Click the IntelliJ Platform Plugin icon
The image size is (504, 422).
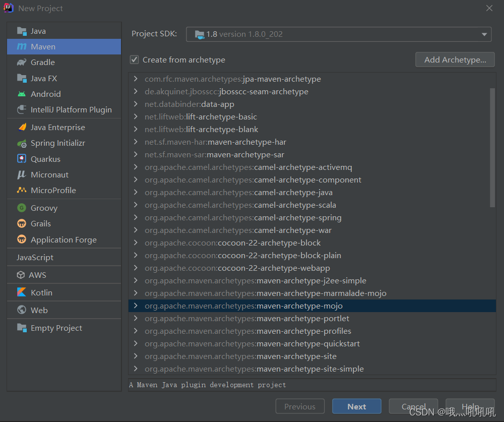pos(22,110)
